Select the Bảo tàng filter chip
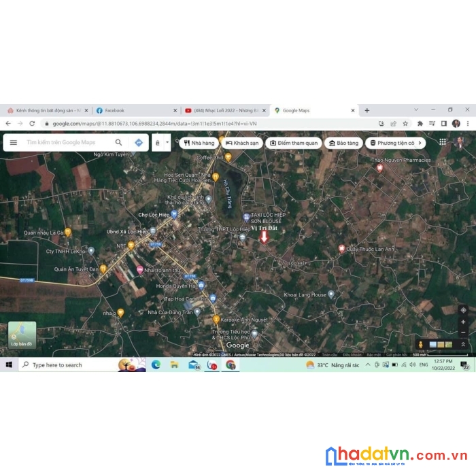Viewport: 476px width, 476px height. (343, 143)
